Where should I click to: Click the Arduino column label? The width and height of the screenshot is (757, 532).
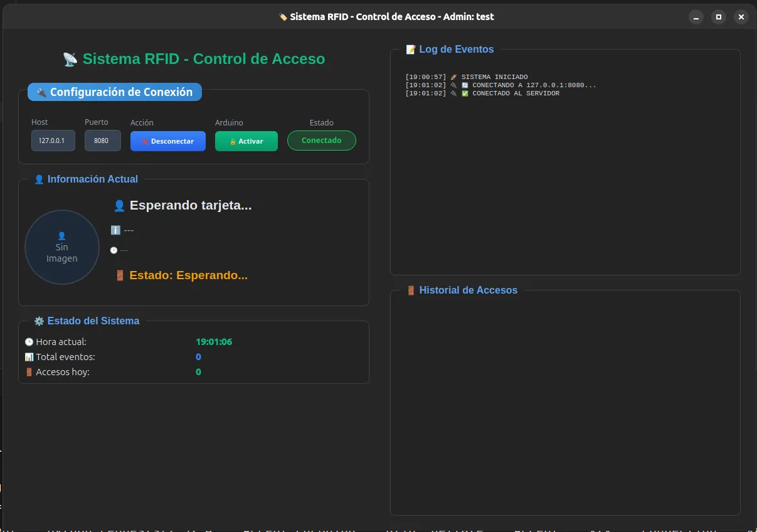point(229,123)
